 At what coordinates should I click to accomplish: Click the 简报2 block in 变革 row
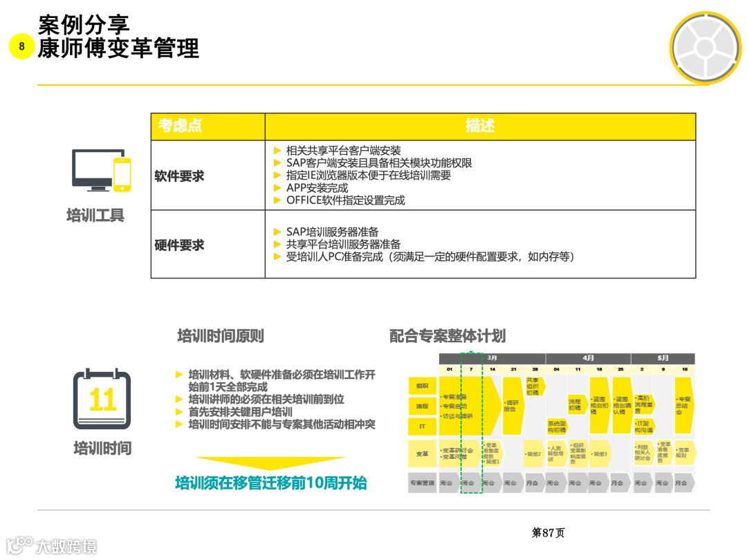(534, 454)
